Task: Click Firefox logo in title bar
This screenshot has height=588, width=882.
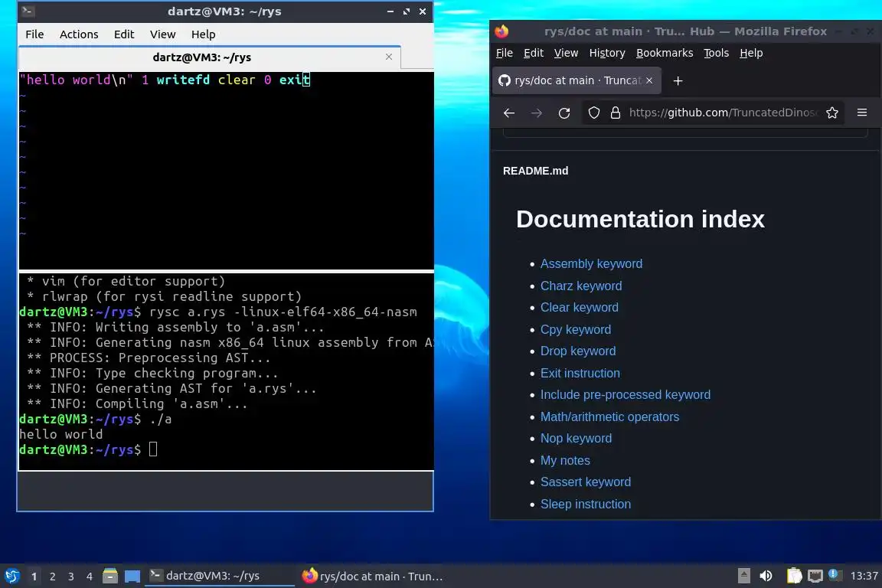Action: [501, 31]
